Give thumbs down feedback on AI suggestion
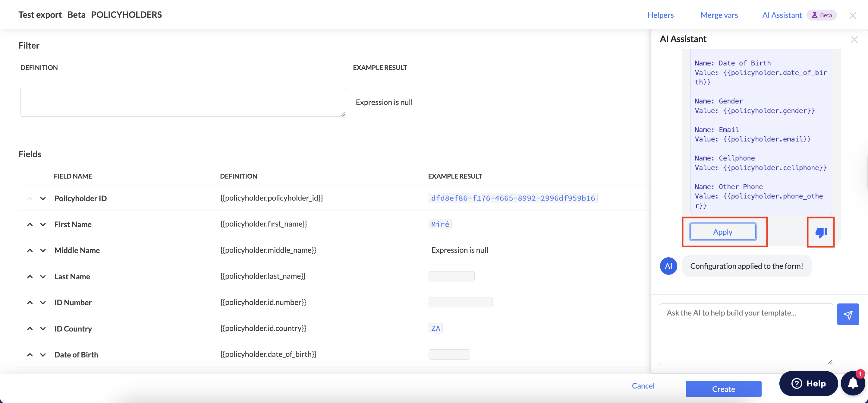 click(820, 232)
